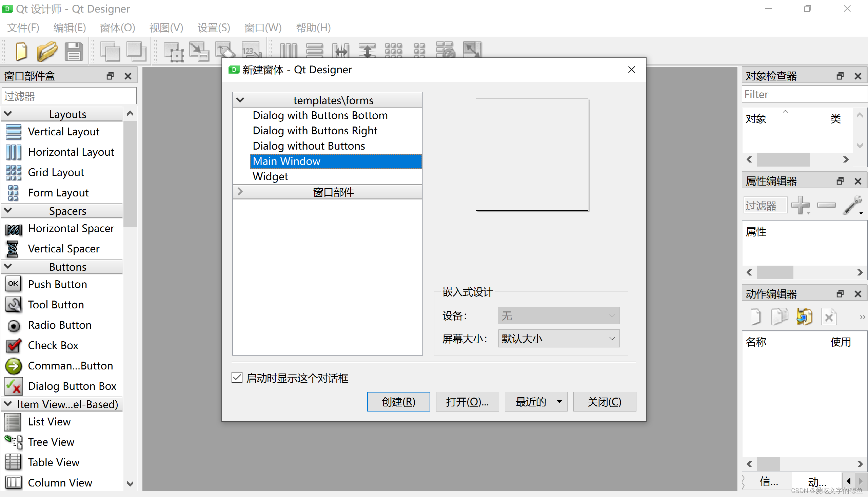Click the Vertical Layout widget icon
Screen dimensions: 868x497
[x=14, y=132]
